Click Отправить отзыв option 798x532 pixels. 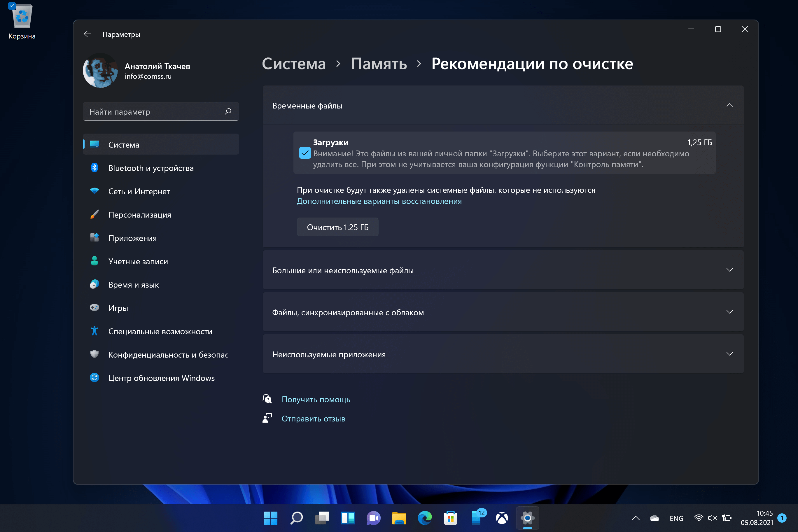click(x=314, y=419)
